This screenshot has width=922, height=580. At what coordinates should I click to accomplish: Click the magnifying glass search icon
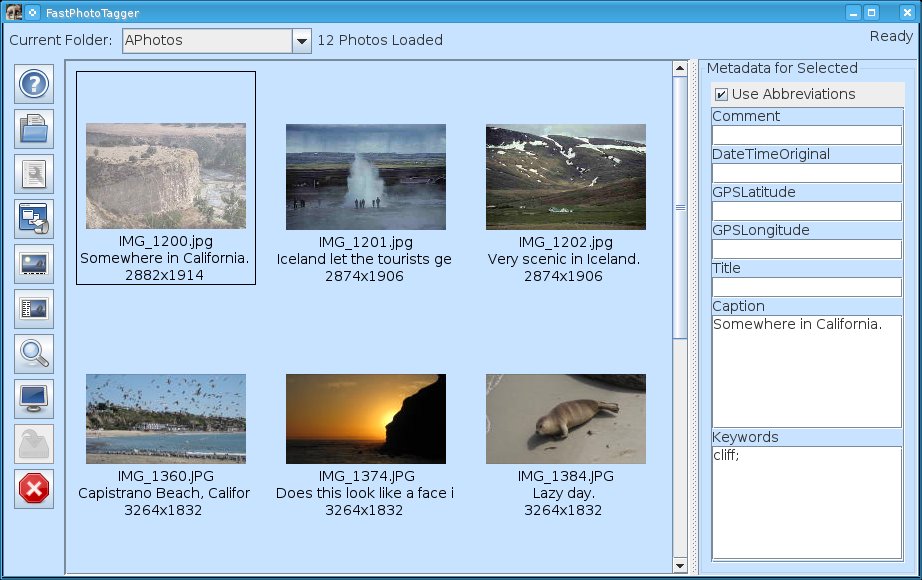click(x=34, y=354)
